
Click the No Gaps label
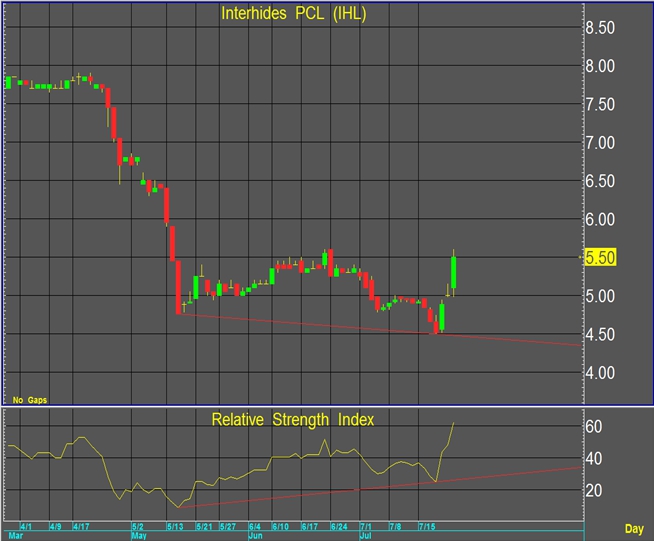coord(30,400)
